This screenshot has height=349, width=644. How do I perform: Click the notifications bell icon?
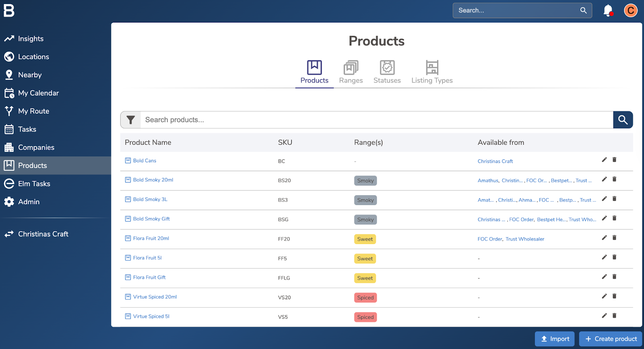pyautogui.click(x=608, y=10)
